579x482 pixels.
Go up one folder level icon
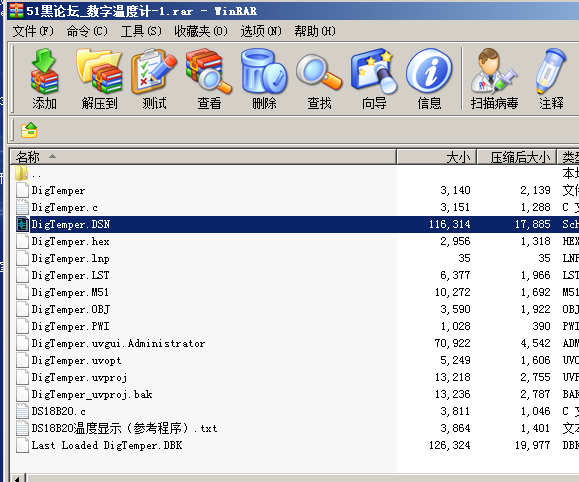click(29, 130)
